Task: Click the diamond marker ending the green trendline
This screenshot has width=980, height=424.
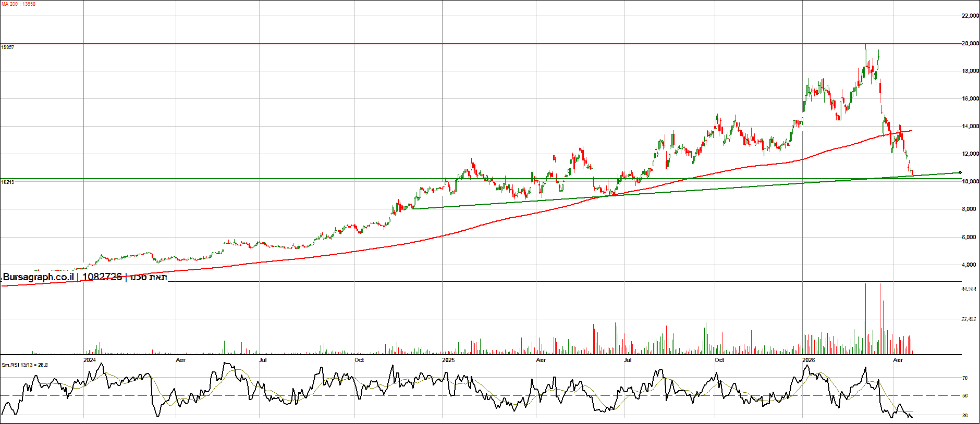Action: click(960, 172)
